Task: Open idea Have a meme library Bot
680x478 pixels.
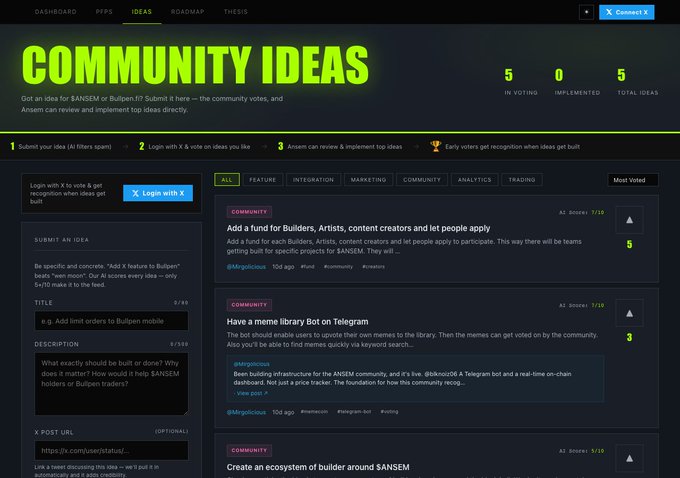Action: [298, 322]
